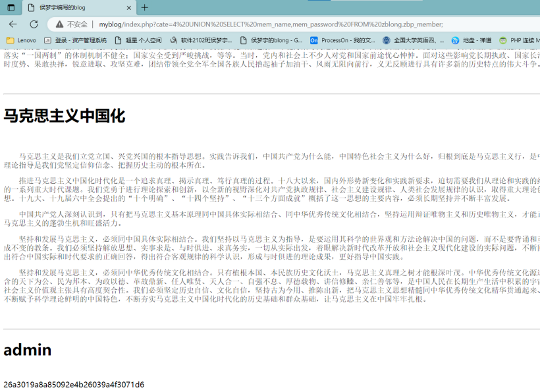This screenshot has width=540, height=392.
Task: Select the 侯梦宇编写的blog browser tab
Action: [x=79, y=8]
